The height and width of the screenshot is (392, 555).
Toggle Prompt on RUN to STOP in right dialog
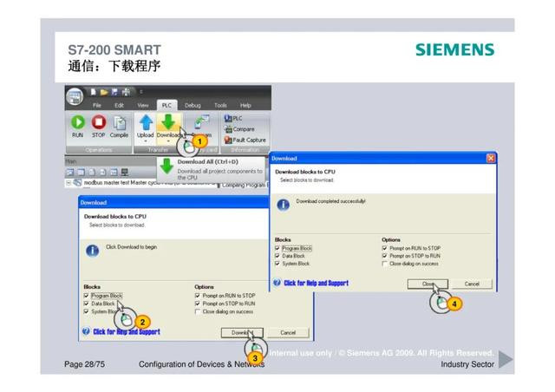click(x=384, y=248)
